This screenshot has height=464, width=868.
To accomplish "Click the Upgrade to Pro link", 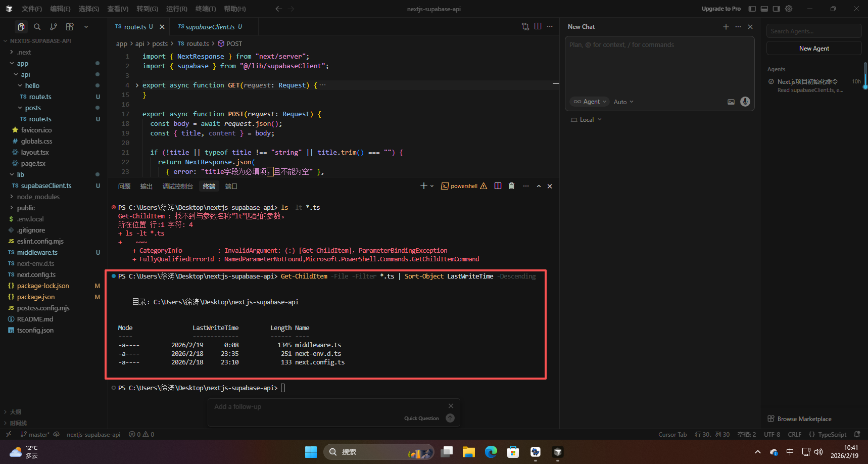I will 721,9.
